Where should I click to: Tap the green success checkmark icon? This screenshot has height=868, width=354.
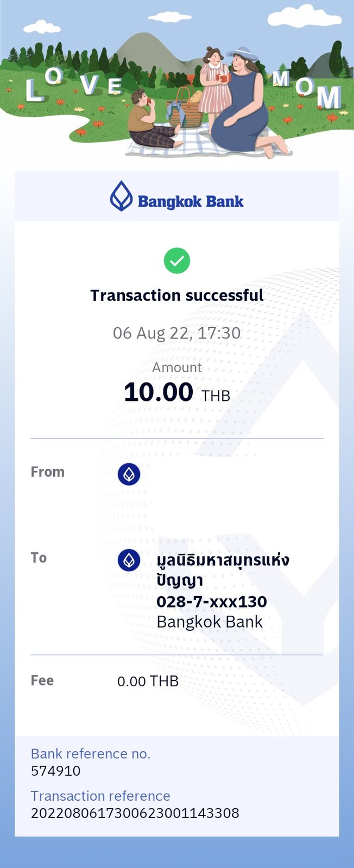pyautogui.click(x=177, y=261)
